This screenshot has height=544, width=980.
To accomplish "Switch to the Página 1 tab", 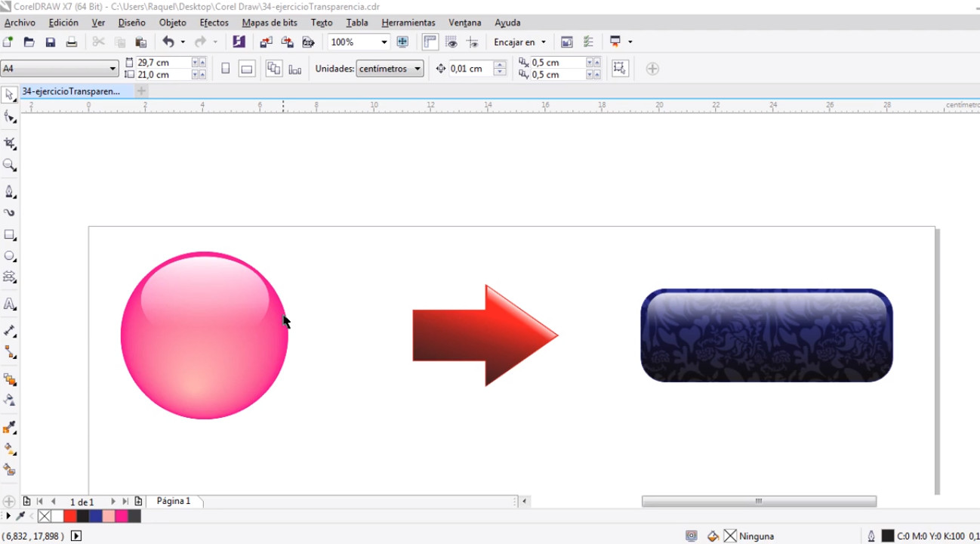I will coord(173,500).
